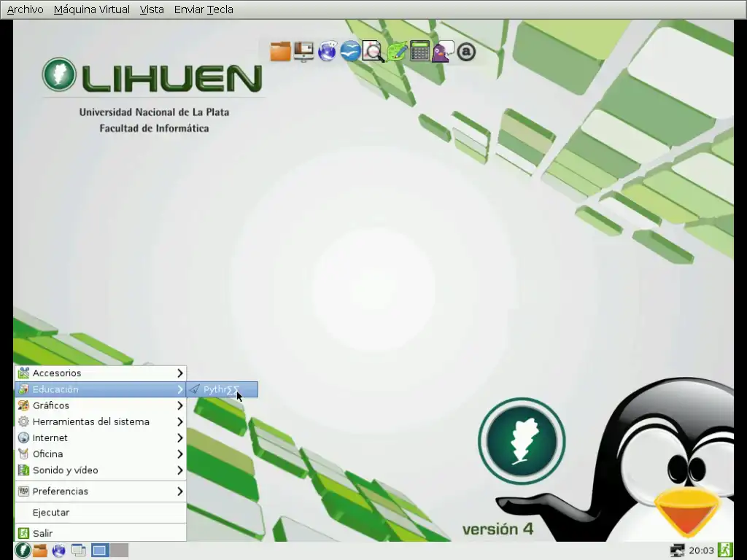Click the green logout icon in system tray
This screenshot has height=560, width=747.
click(725, 551)
